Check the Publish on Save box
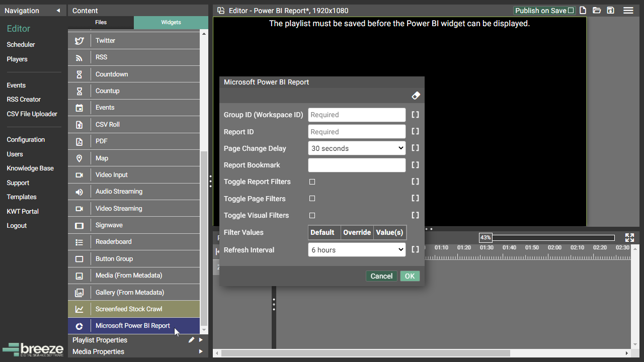The width and height of the screenshot is (644, 362). pyautogui.click(x=571, y=11)
